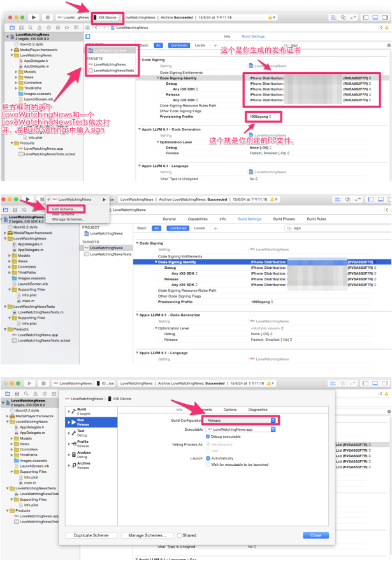The width and height of the screenshot is (392, 562).
Task: Open Provisioning Profile 1905ayang dropdown in top screenshot
Action: [260, 117]
